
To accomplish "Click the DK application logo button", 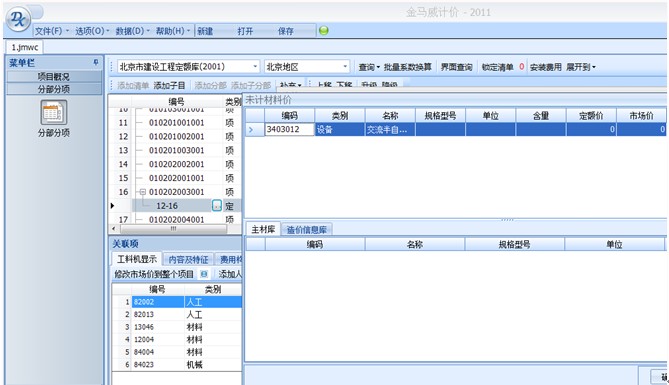I will point(18,19).
